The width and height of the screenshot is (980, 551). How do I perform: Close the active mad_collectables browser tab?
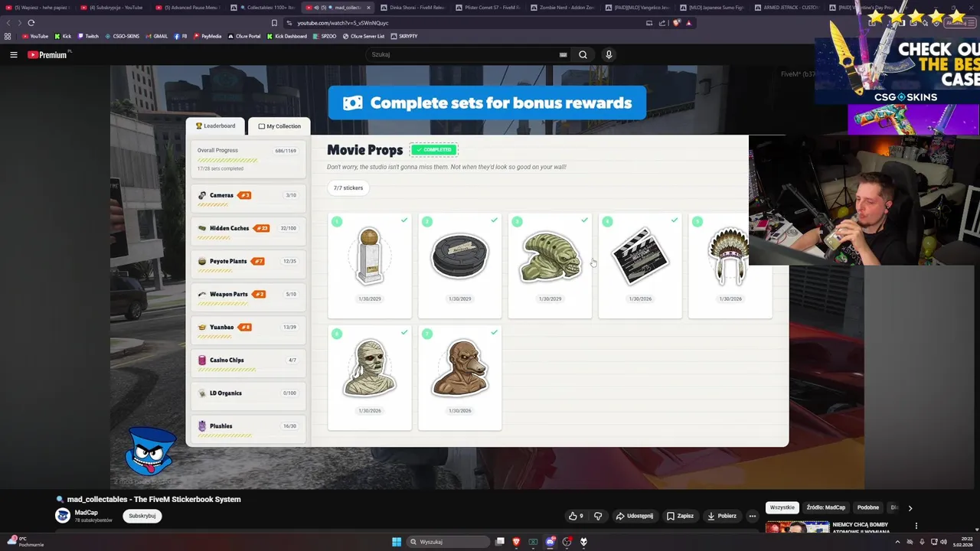pos(368,8)
